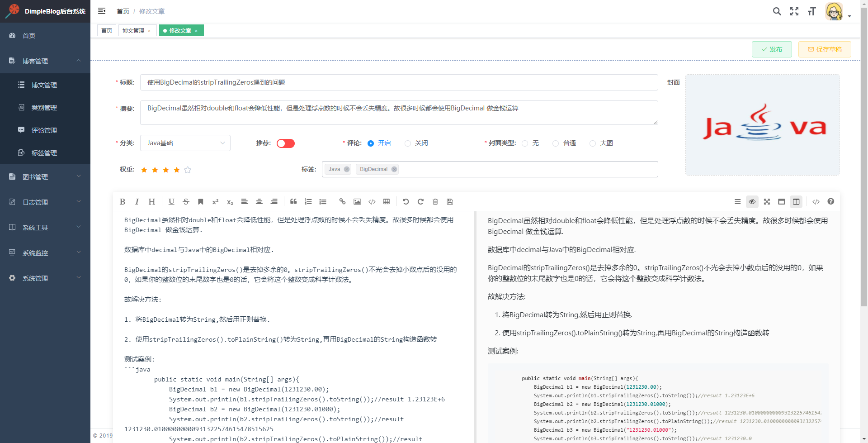Expand the 图书管理 sidebar menu

tap(45, 176)
